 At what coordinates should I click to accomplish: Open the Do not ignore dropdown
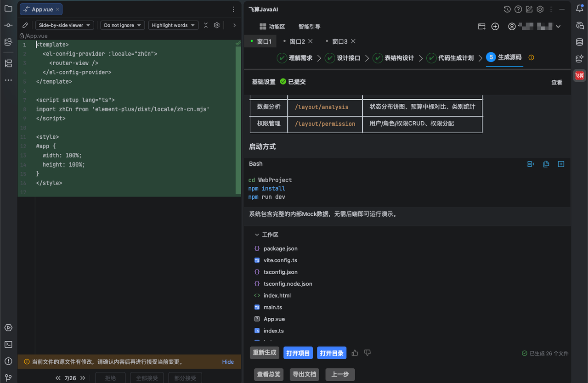[123, 25]
